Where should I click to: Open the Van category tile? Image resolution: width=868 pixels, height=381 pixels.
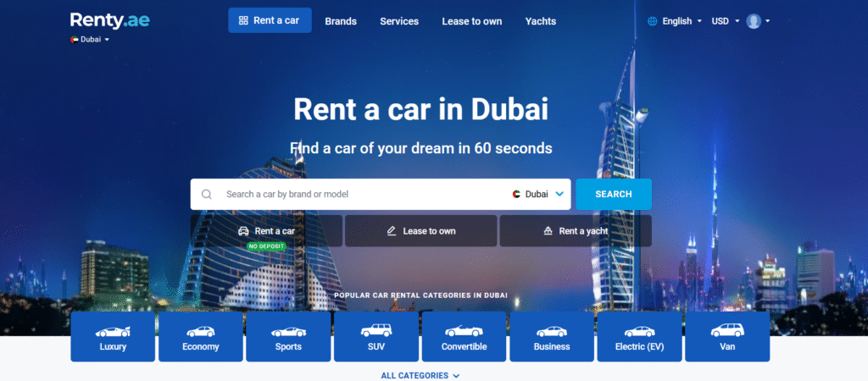point(727,336)
